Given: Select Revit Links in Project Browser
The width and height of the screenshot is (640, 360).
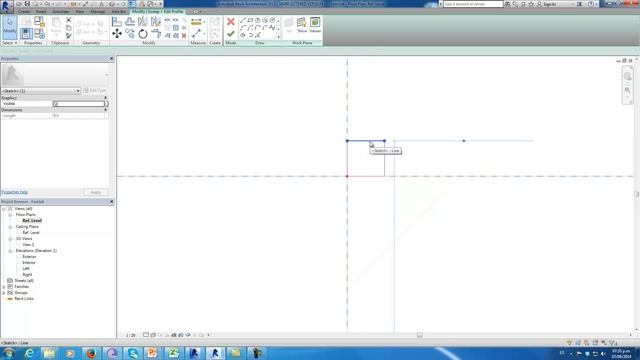Looking at the screenshot, I should coord(24,299).
